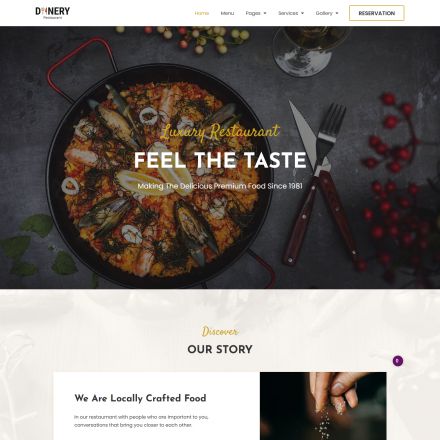Click the purple floating circle icon
440x440 pixels.
(398, 361)
